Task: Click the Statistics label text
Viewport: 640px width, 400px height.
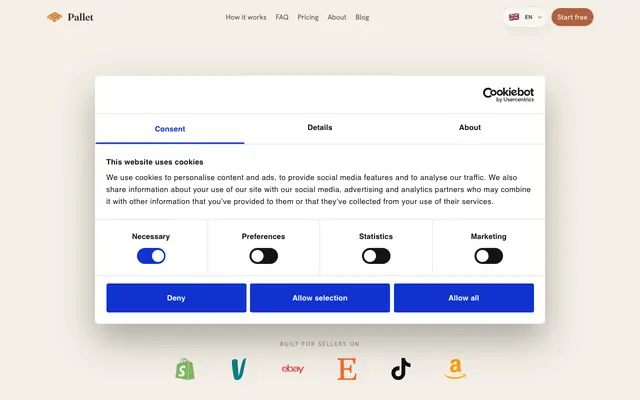Action: pyautogui.click(x=376, y=236)
